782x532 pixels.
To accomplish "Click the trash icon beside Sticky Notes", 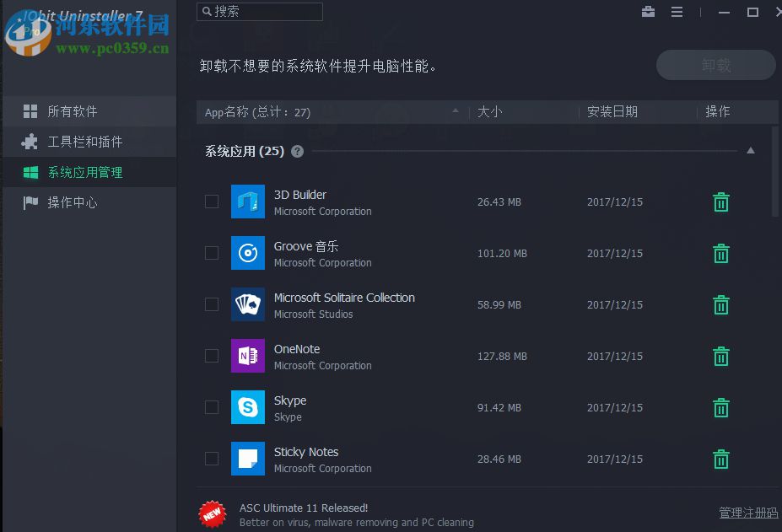I will (x=720, y=459).
